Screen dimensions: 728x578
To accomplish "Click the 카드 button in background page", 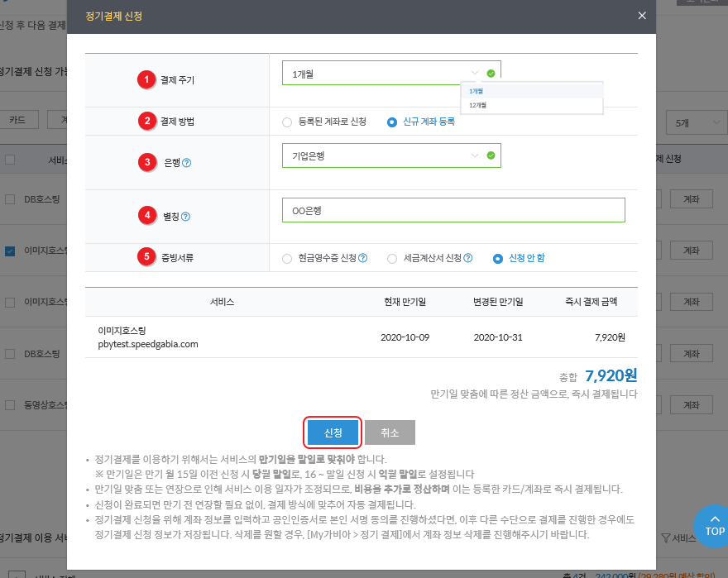I will tap(17, 120).
